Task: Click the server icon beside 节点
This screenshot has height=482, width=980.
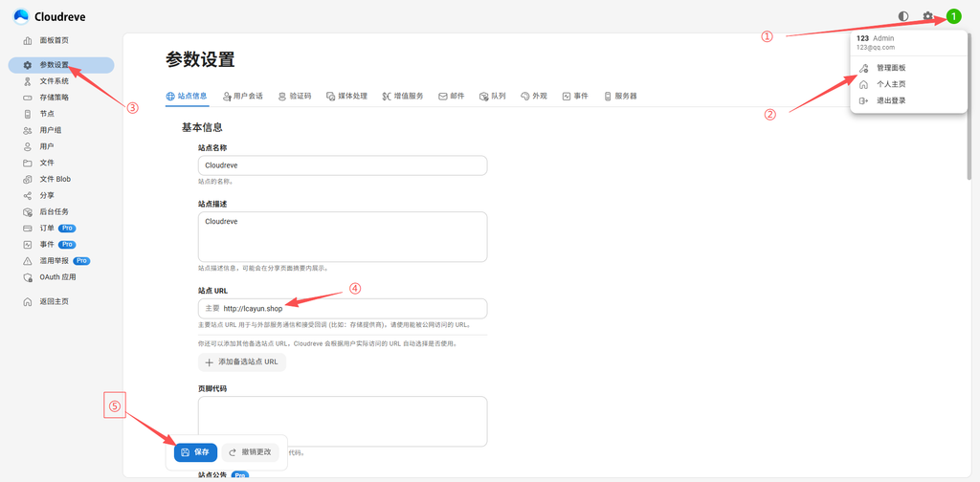Action: point(27,114)
